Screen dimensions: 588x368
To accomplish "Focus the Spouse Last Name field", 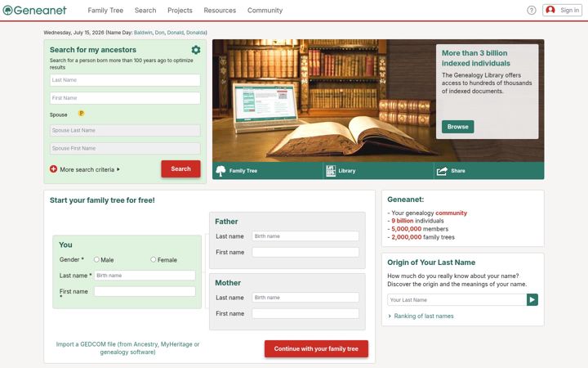I will 125,130.
